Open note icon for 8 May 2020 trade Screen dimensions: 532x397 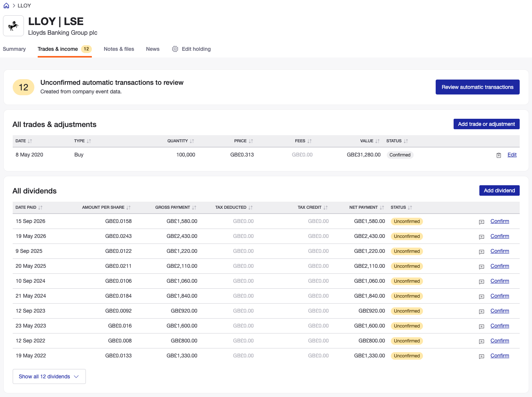[499, 155]
